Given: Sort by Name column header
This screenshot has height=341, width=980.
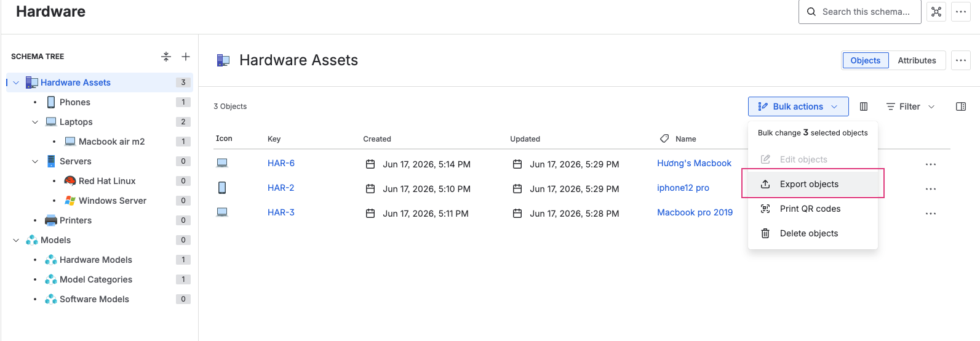Looking at the screenshot, I should (x=685, y=139).
